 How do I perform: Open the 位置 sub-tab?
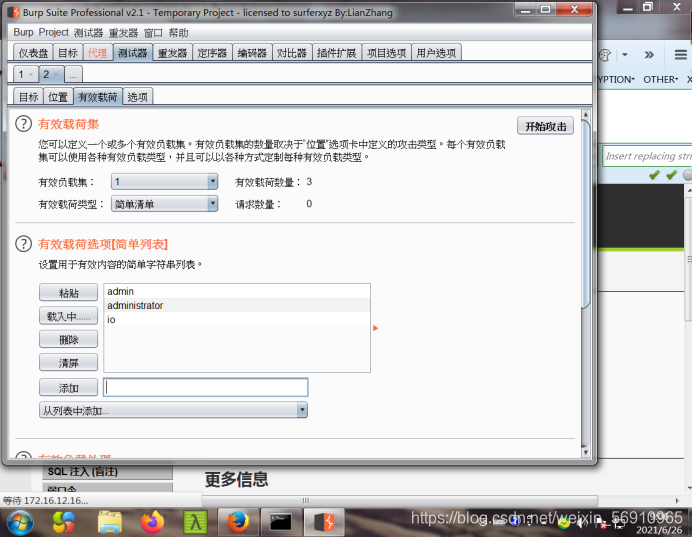pyautogui.click(x=58, y=97)
